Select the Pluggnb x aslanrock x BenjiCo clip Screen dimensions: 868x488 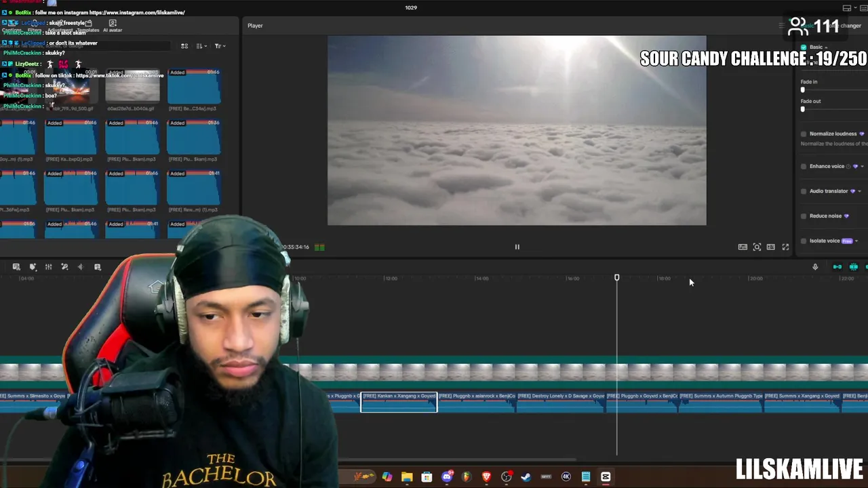(477, 402)
